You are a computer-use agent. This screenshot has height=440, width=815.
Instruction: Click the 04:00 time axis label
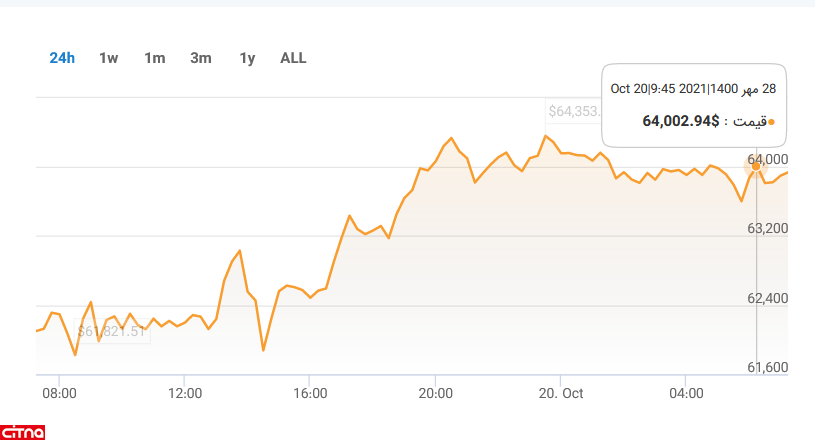[x=687, y=392]
